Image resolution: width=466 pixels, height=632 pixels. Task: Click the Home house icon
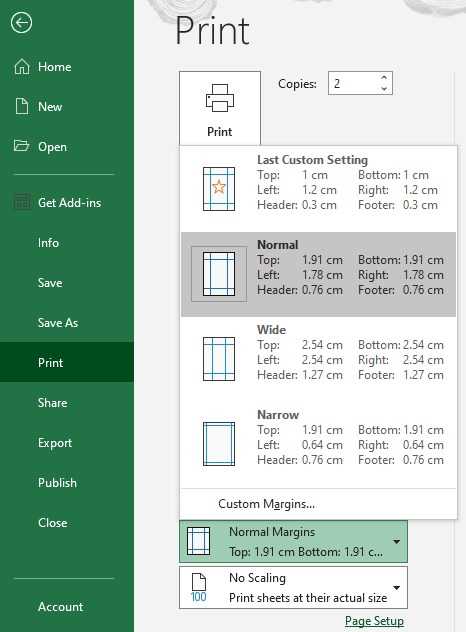tap(22, 67)
